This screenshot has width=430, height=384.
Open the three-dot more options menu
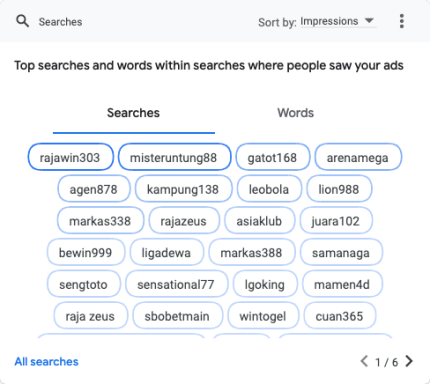click(402, 21)
